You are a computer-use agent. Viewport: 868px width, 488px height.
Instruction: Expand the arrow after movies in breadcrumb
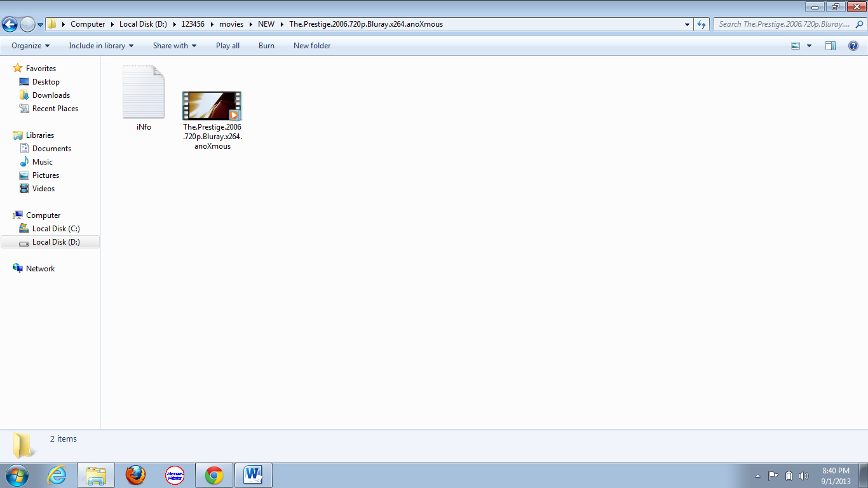(250, 24)
